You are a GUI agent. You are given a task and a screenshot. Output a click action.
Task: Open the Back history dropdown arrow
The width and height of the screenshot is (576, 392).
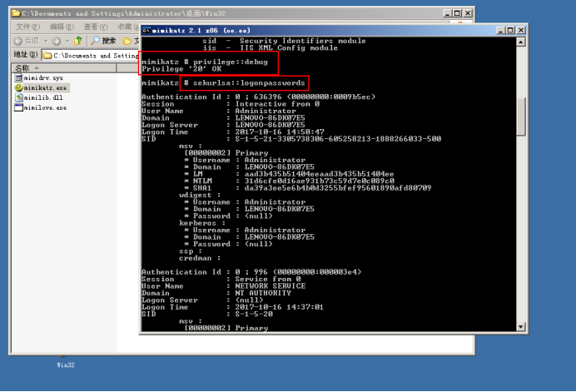(x=46, y=41)
